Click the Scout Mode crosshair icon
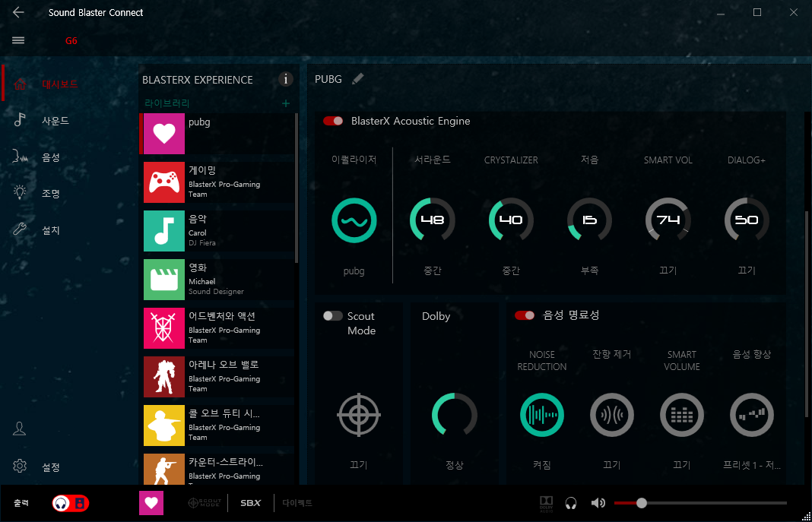The width and height of the screenshot is (812, 522). pyautogui.click(x=359, y=415)
